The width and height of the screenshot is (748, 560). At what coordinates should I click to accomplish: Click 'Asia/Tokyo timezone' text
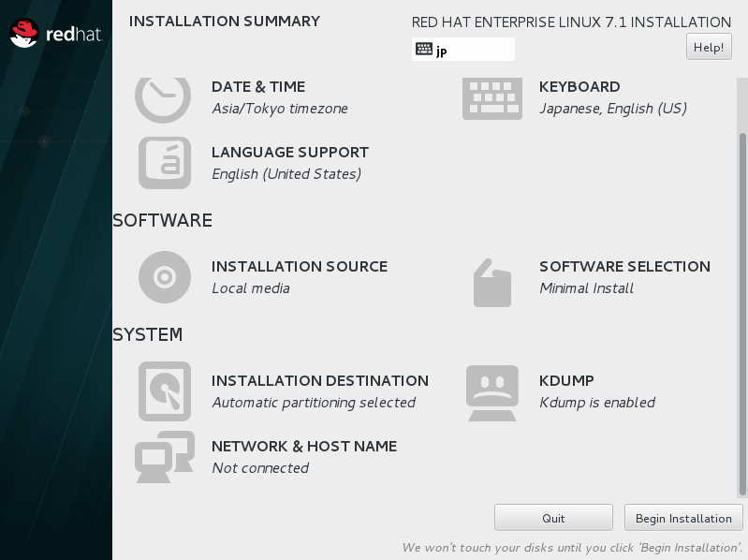tap(280, 109)
